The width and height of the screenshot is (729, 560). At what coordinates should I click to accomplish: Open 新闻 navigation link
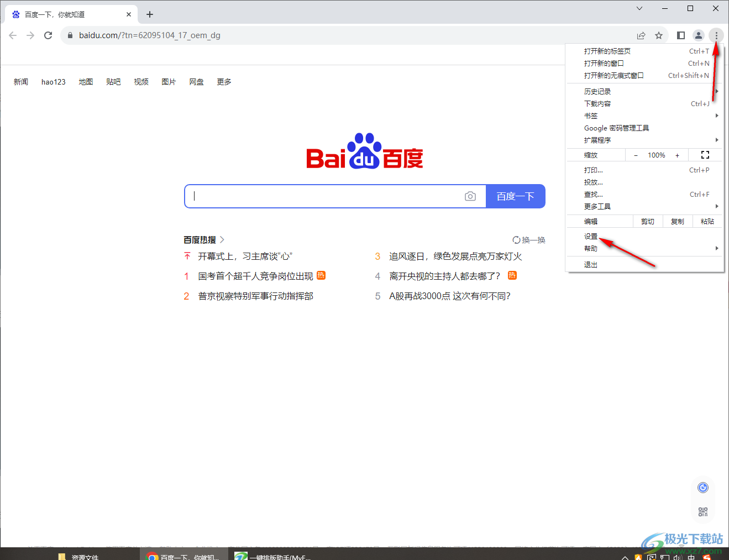(21, 82)
